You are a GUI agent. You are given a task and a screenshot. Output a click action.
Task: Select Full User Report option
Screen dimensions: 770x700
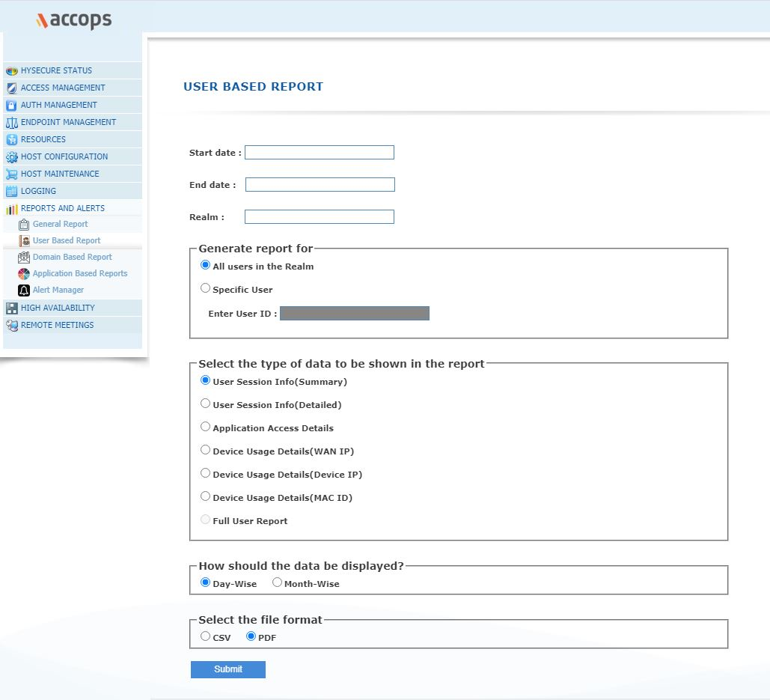[205, 520]
